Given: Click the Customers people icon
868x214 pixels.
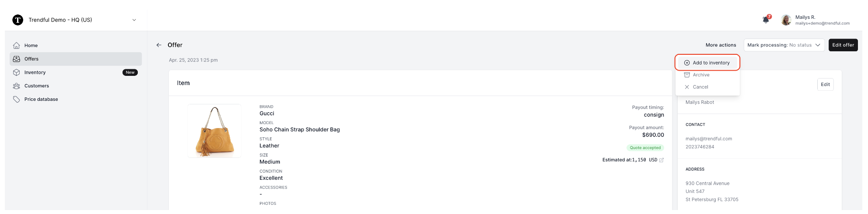Looking at the screenshot, I should 17,86.
